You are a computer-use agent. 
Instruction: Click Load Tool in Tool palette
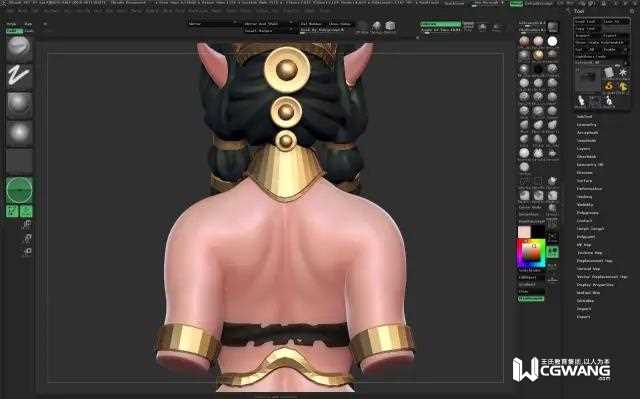point(588,22)
